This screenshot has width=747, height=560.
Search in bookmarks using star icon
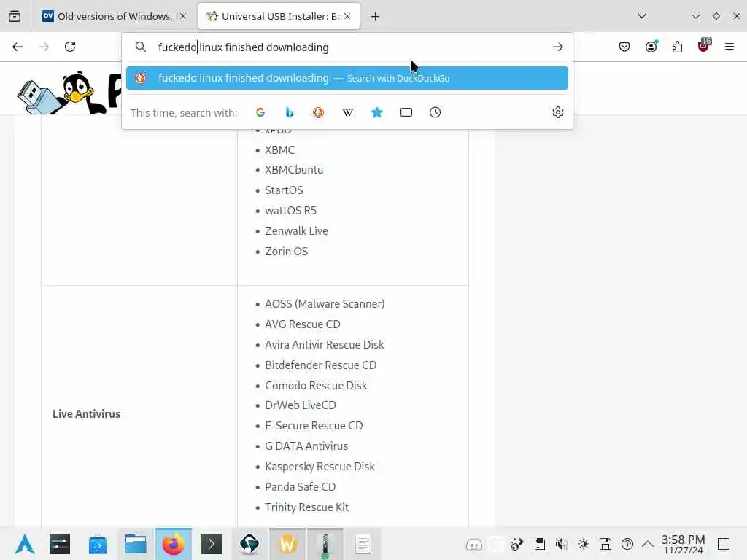pos(377,112)
